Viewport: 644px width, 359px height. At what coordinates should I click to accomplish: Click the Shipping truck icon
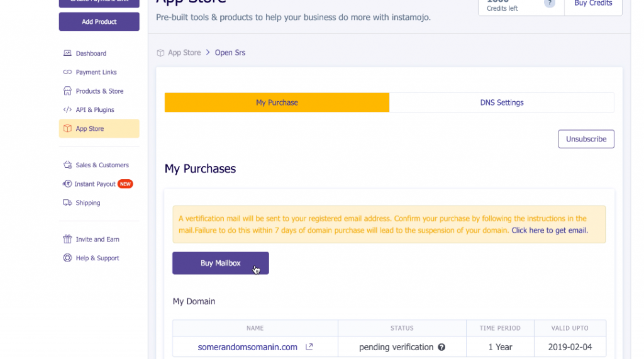pyautogui.click(x=67, y=203)
